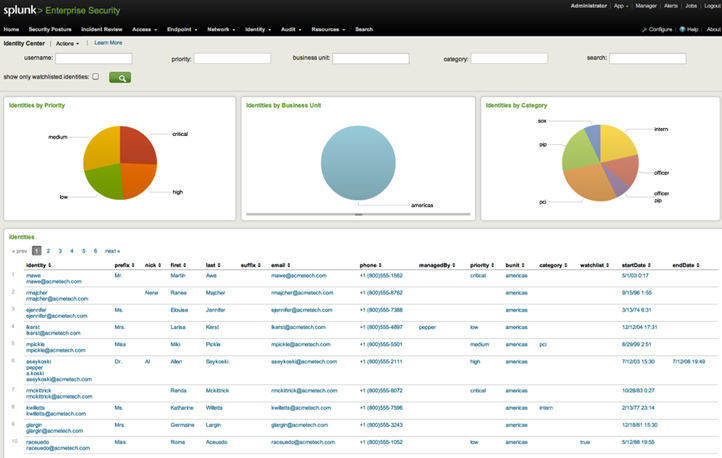Viewport: 722px width, 458px height.
Task: Expand the Network menu dropdown
Action: pyautogui.click(x=221, y=29)
